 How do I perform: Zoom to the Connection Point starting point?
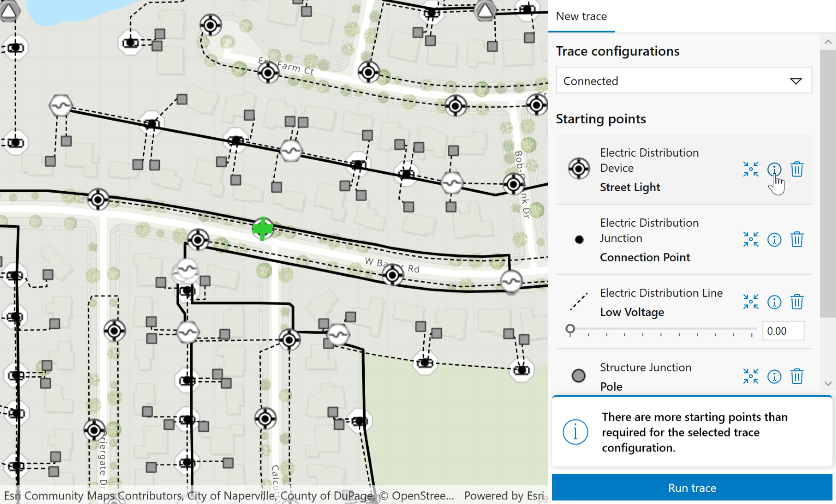point(751,239)
